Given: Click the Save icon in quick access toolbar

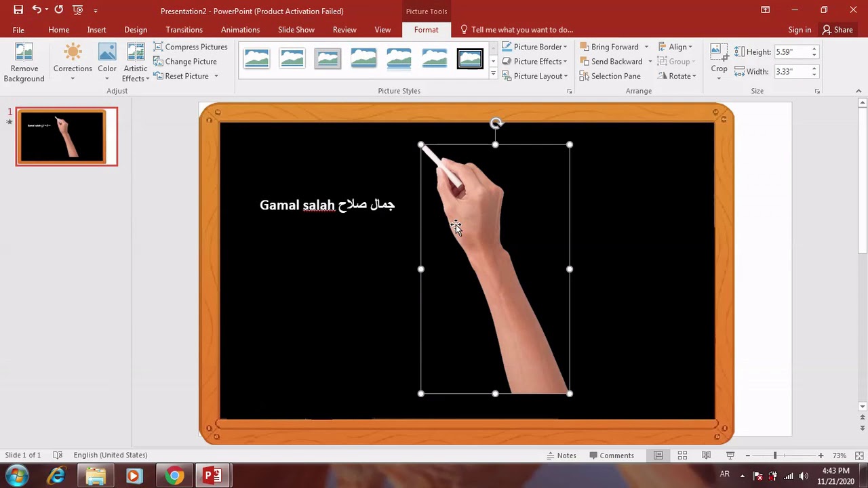Looking at the screenshot, I should [18, 10].
